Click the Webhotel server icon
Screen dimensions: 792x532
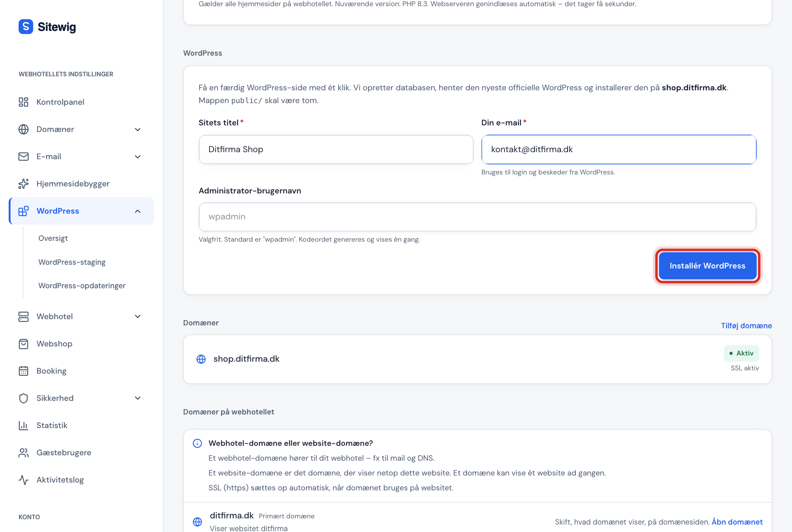(24, 316)
